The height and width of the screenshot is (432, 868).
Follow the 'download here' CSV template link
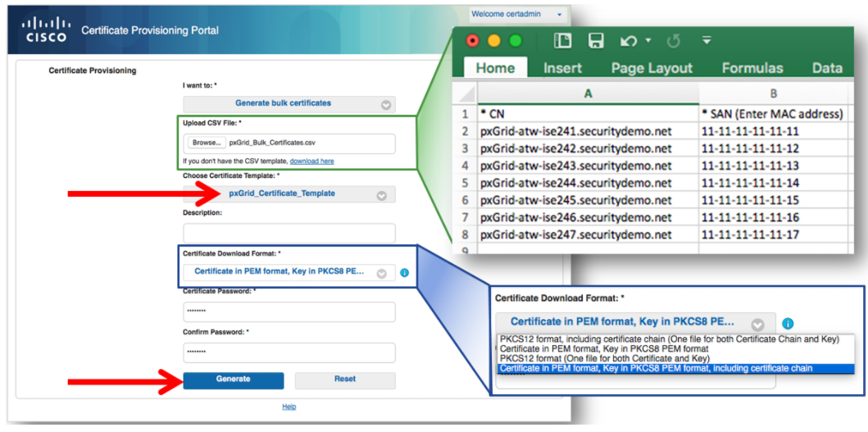(x=311, y=161)
